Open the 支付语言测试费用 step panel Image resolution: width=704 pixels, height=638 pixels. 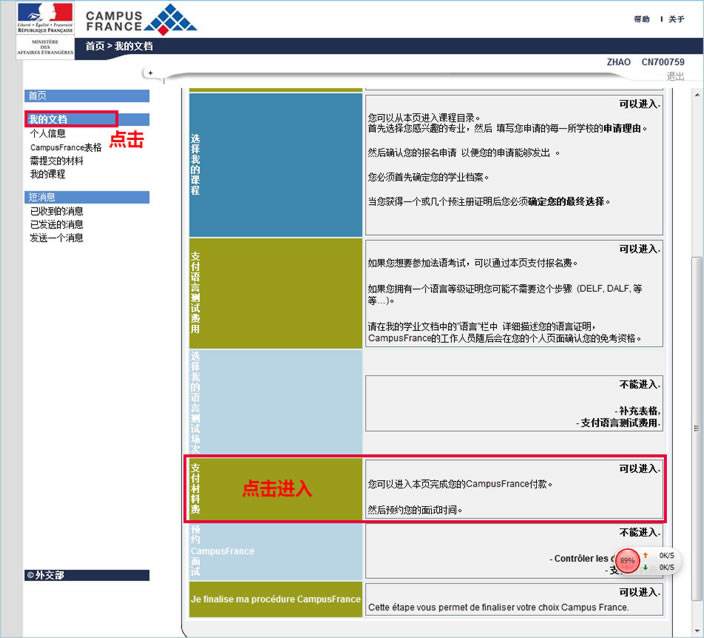click(276, 293)
